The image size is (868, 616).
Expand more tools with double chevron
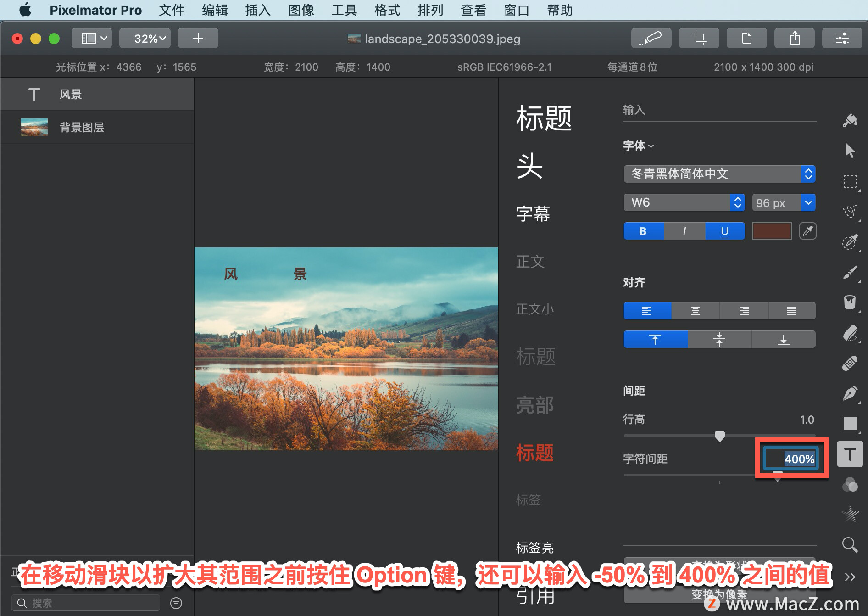coord(850,577)
